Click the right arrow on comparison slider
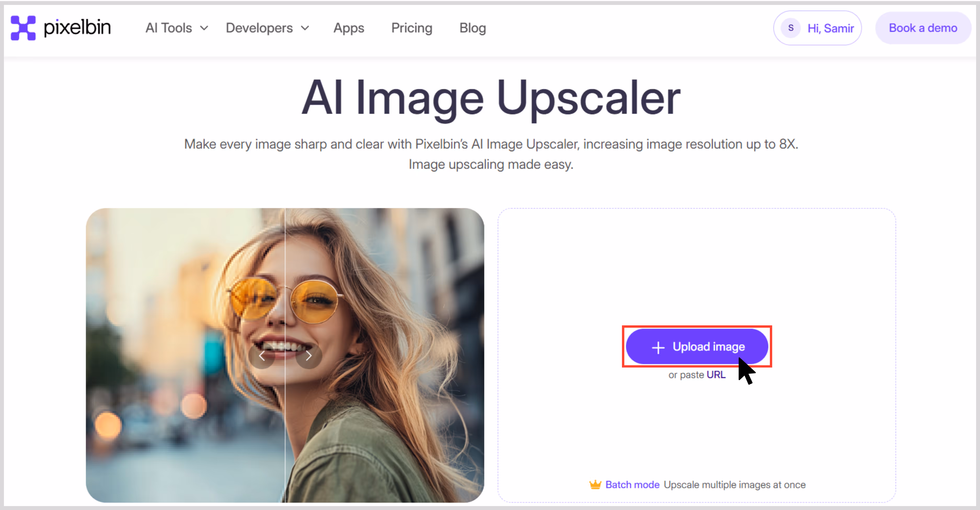 (x=309, y=356)
